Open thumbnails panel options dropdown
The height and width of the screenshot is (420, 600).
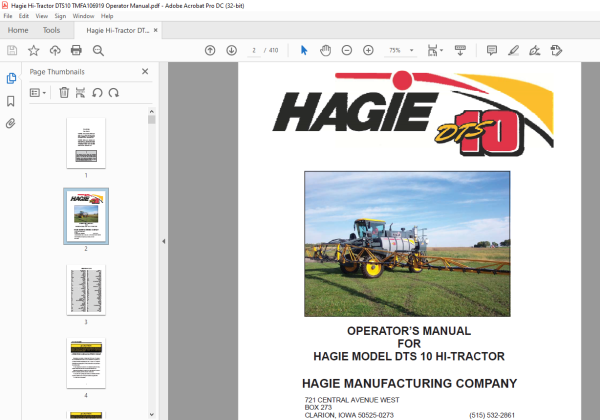(38, 93)
